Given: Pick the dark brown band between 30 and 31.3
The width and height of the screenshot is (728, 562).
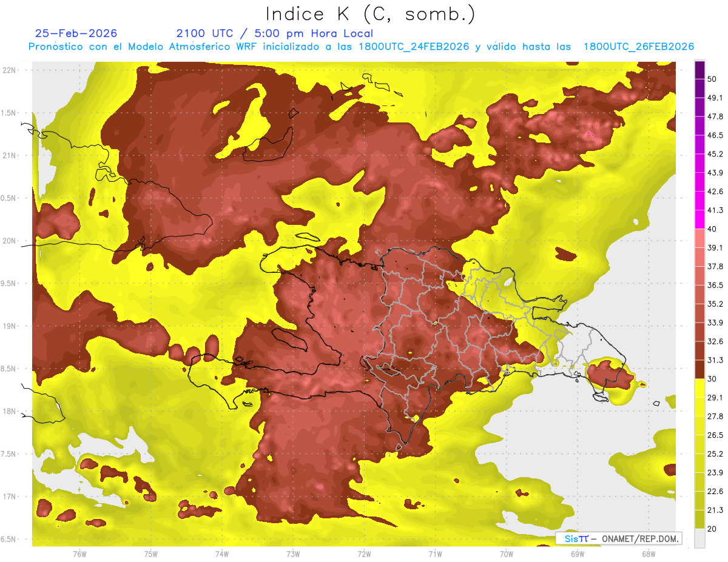Looking at the screenshot, I should 699,369.
